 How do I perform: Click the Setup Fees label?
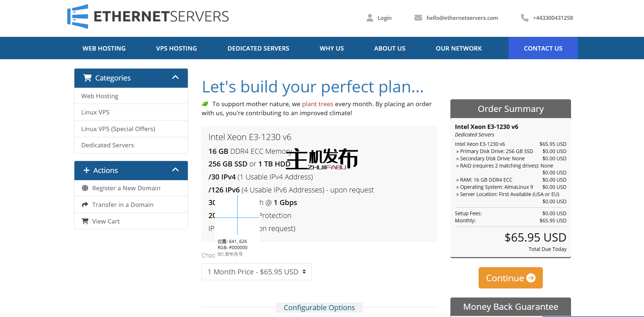pyautogui.click(x=468, y=213)
